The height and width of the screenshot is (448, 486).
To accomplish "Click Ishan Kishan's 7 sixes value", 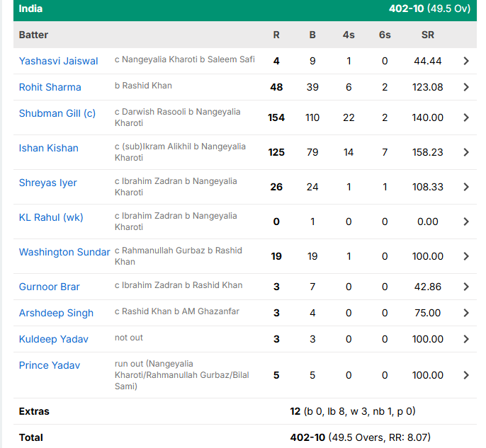I will coord(385,152).
